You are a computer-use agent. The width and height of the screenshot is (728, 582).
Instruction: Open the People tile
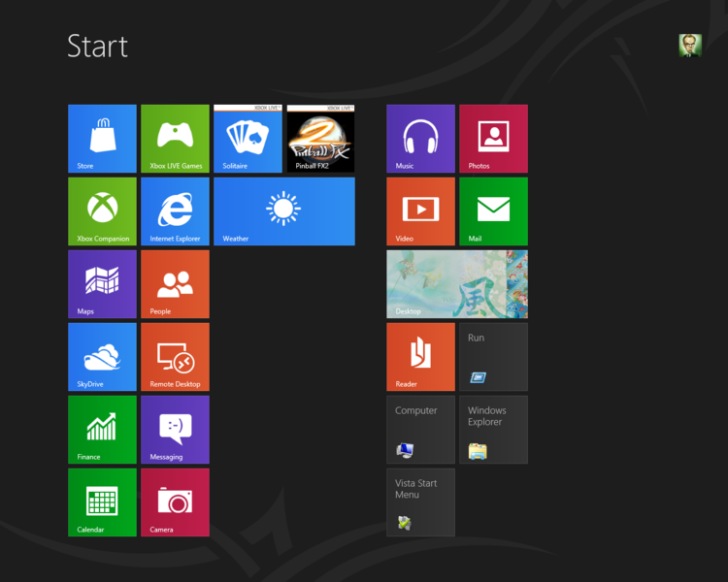tap(175, 284)
